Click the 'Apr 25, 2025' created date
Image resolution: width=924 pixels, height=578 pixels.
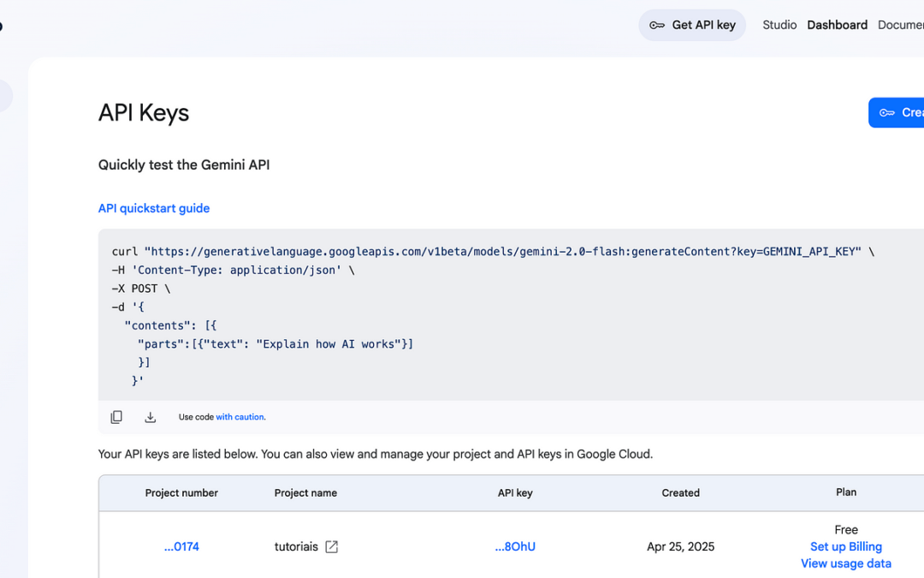tap(681, 546)
